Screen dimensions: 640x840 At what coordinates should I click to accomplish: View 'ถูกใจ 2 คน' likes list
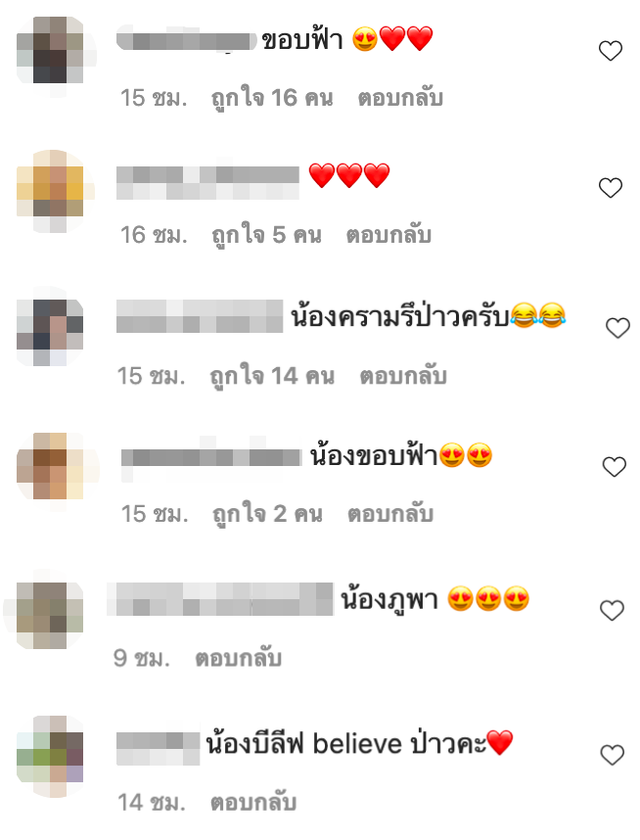[267, 514]
